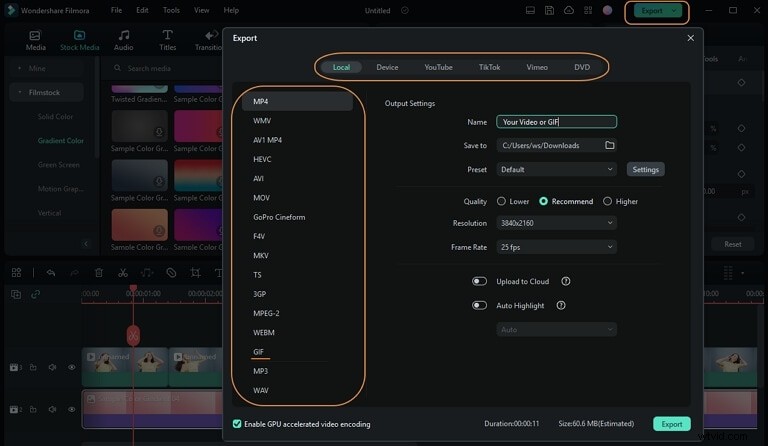Lock video track 2

(x=33, y=409)
